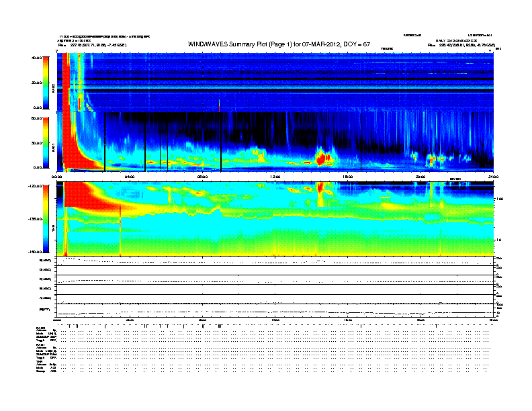Screen dimensions: 532x411
Task: Click the vertical TNR axis label
Action: 53,230
